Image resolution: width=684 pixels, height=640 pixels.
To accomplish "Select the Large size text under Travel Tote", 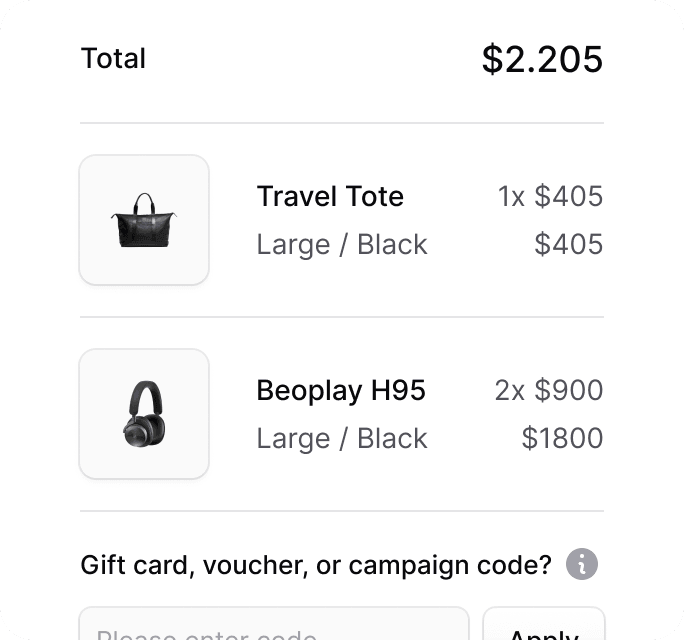I will [292, 245].
